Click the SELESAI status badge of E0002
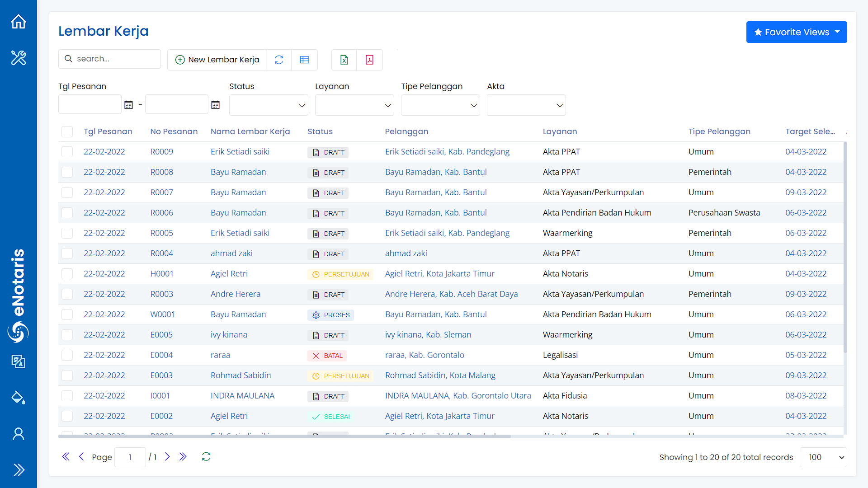Viewport: 868px width, 488px height. (330, 417)
